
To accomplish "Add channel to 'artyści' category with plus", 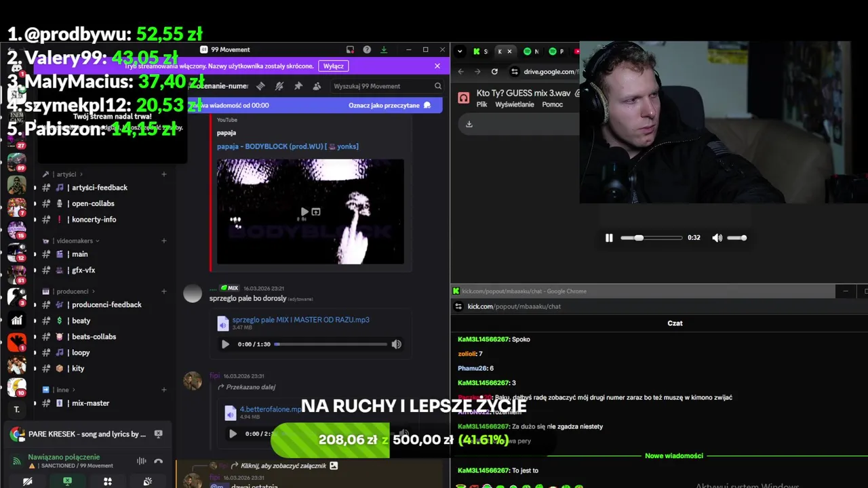I will (x=163, y=174).
